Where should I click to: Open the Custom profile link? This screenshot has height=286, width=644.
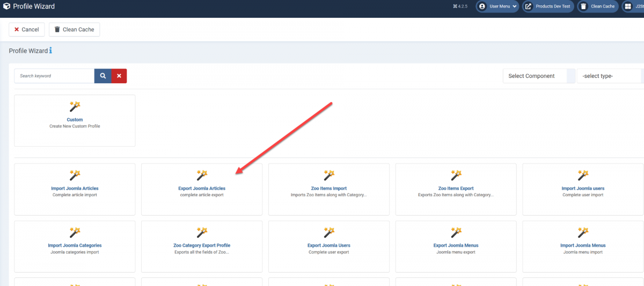(x=75, y=120)
